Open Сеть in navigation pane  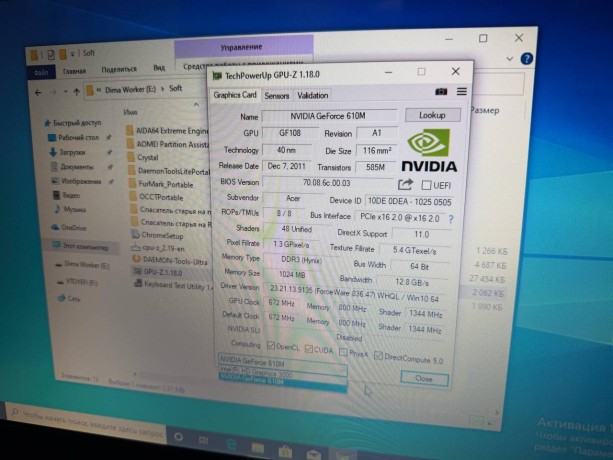(x=70, y=299)
